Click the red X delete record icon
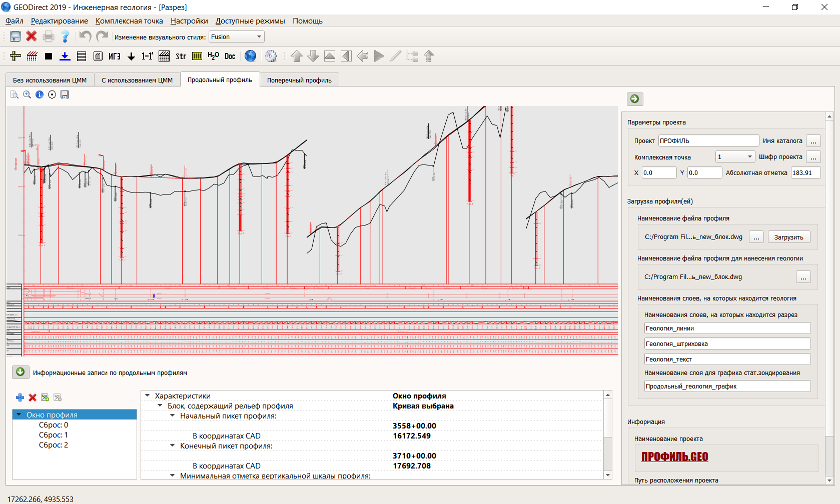The image size is (840, 504). (33, 397)
